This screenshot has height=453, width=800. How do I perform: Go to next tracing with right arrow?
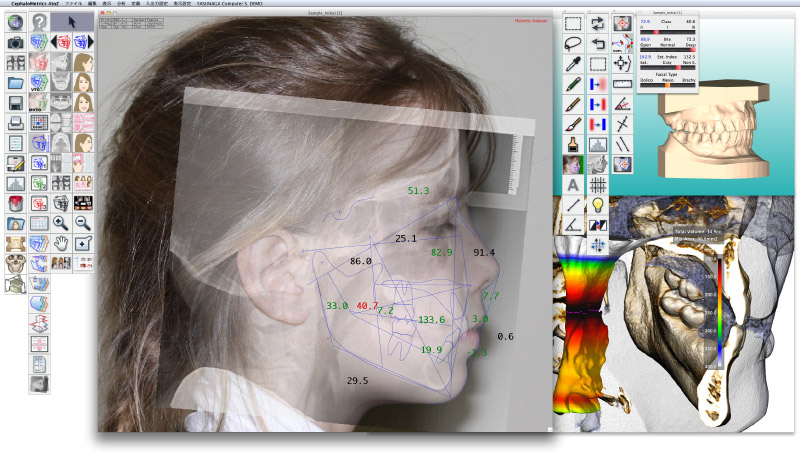[83, 42]
